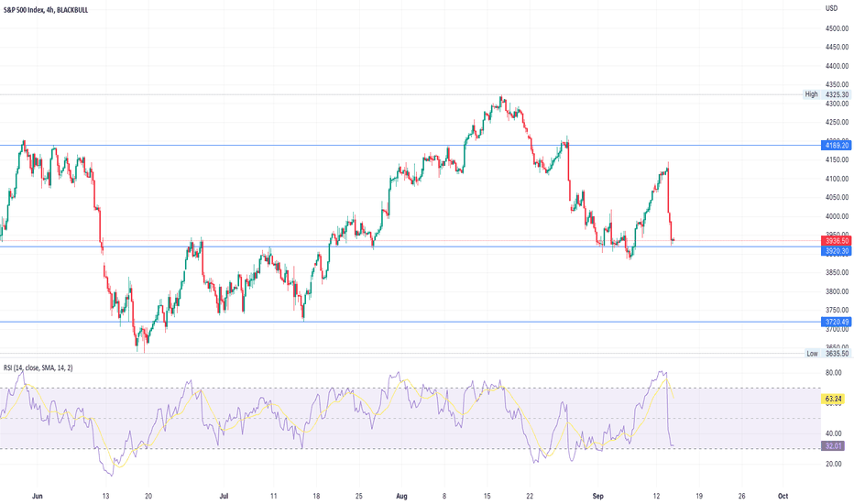The height and width of the screenshot is (504, 854).
Task: Click the 3800.00 price axis label
Action: coord(838,291)
